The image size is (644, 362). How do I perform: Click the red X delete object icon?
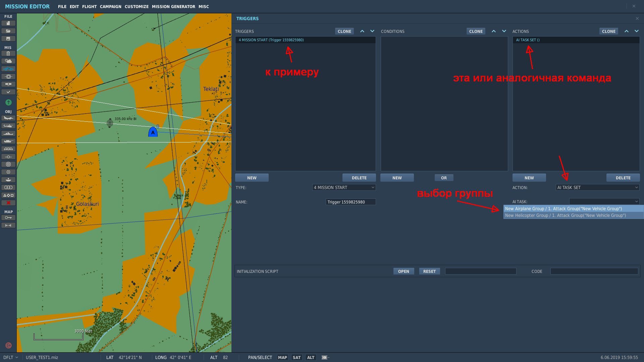8,203
